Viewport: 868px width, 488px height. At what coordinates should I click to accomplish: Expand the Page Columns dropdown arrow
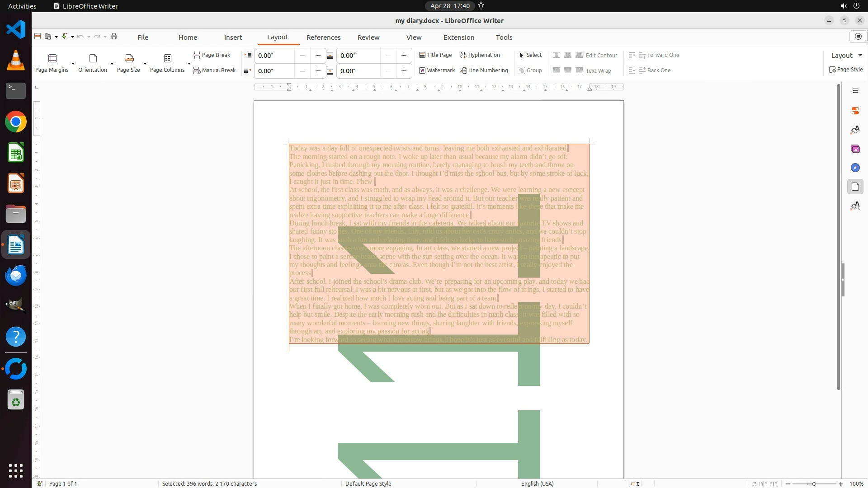[x=189, y=63]
